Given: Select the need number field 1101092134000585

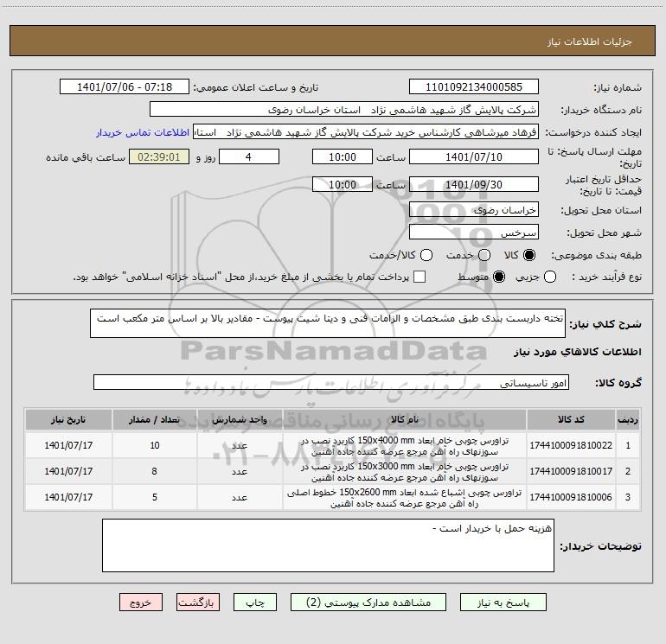Looking at the screenshot, I should [x=474, y=87].
